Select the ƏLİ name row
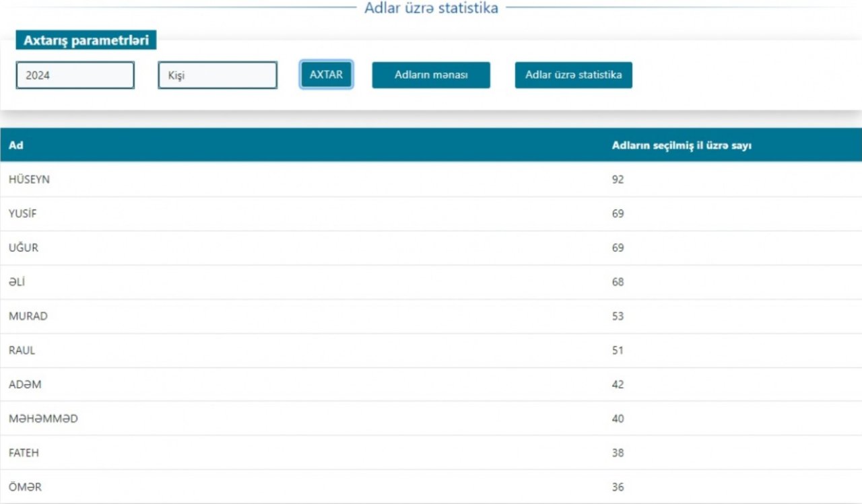Screen dimensions: 862x504 click(431, 282)
